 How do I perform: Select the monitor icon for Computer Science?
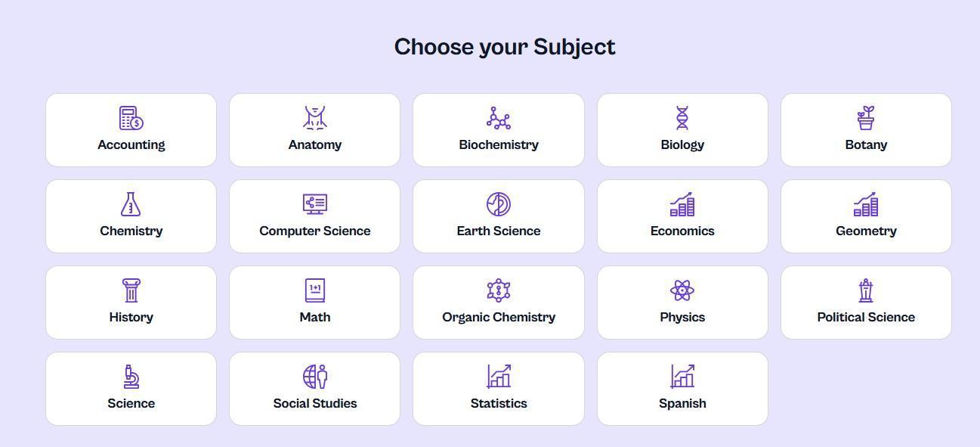coord(314,203)
